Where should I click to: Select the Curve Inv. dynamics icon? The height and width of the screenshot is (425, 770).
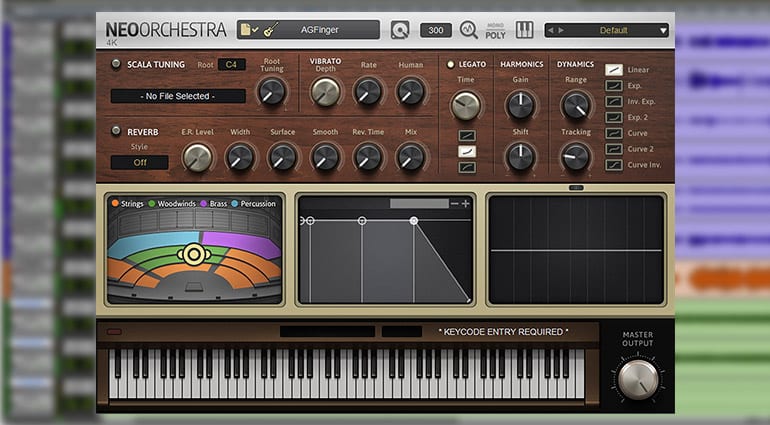point(614,165)
